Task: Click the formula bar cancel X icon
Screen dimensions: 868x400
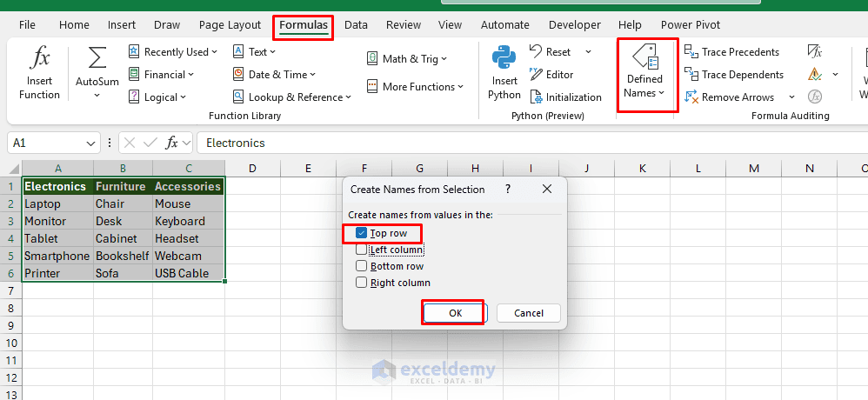Action: [x=130, y=143]
